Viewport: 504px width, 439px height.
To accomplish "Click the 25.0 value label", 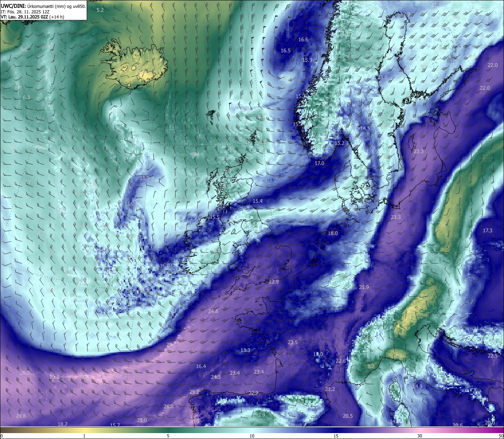I will pos(142,420).
